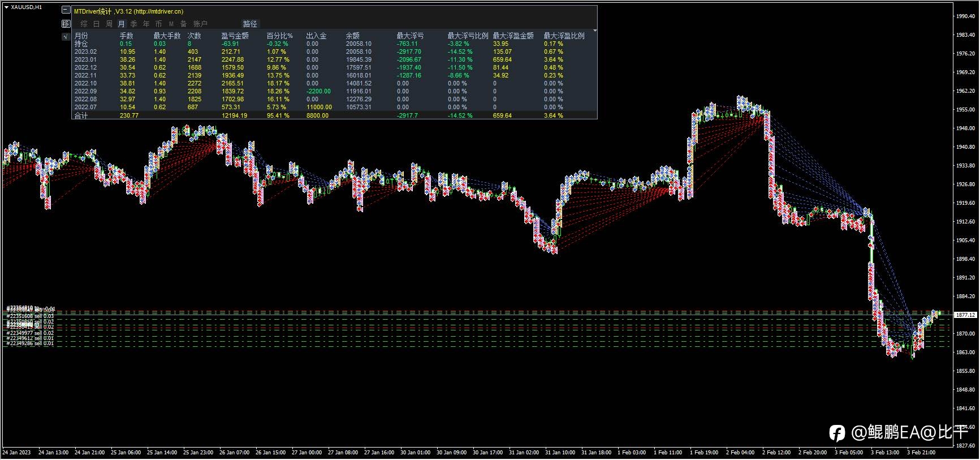Select the 2022.11 month row
The image size is (980, 460).
coord(334,75)
